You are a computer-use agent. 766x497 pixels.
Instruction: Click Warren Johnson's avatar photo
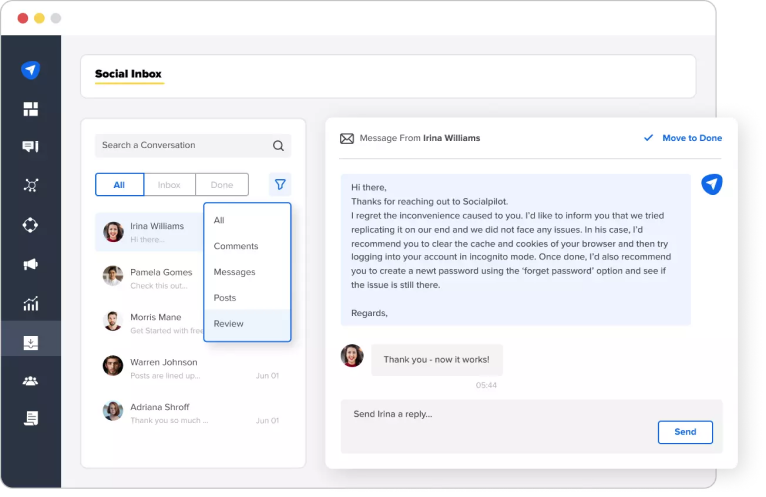pyautogui.click(x=113, y=366)
